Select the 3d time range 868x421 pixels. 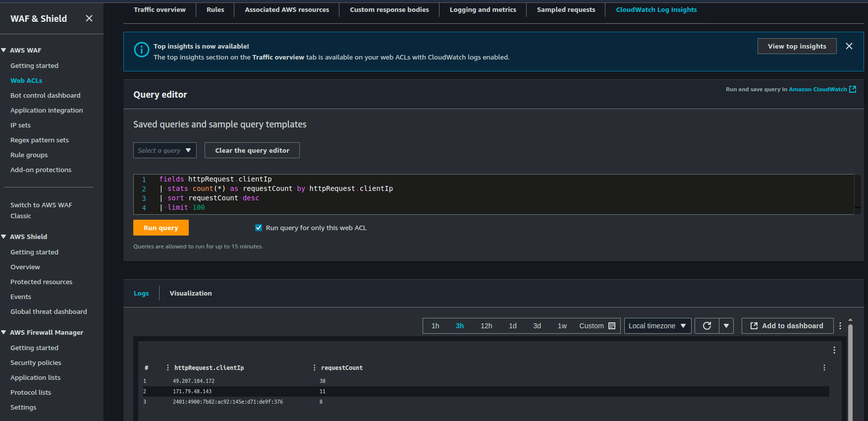click(537, 326)
